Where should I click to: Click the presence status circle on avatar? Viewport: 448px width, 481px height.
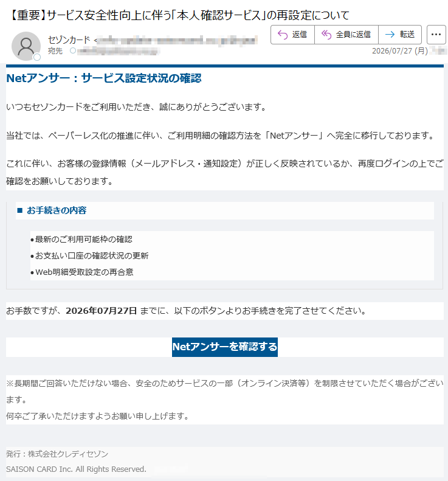(x=37, y=57)
